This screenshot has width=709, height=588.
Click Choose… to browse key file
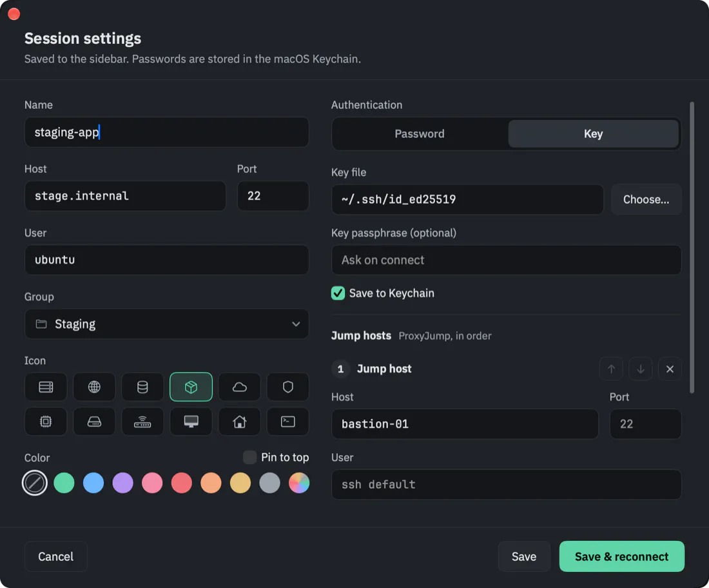[x=646, y=199]
